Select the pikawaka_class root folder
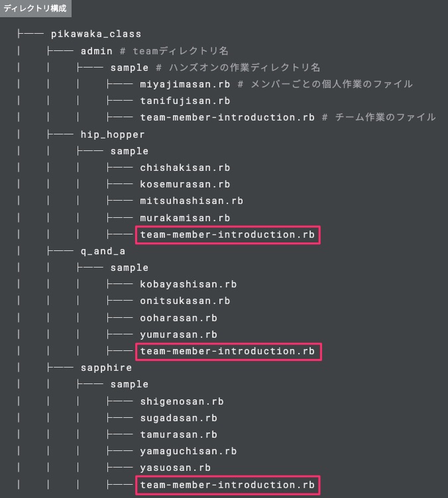 (96, 34)
